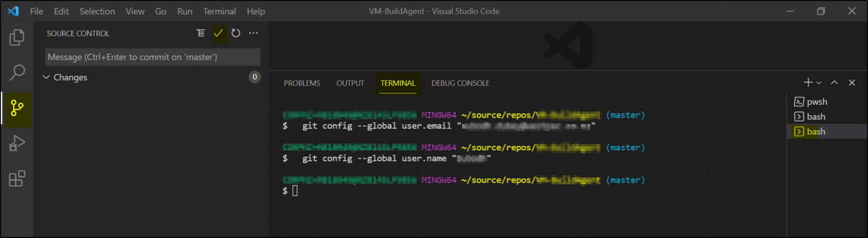868x238 pixels.
Task: Open Source Control more actions ellipsis
Action: click(x=253, y=33)
